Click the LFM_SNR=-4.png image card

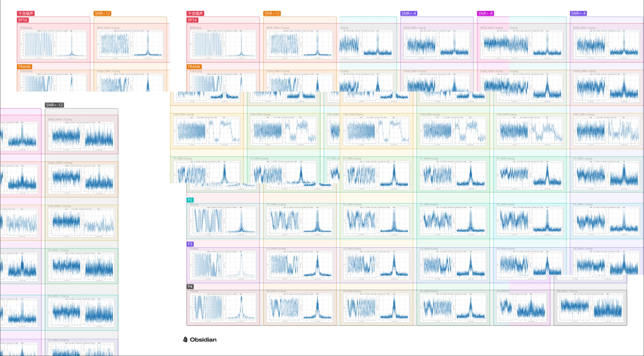(606, 131)
